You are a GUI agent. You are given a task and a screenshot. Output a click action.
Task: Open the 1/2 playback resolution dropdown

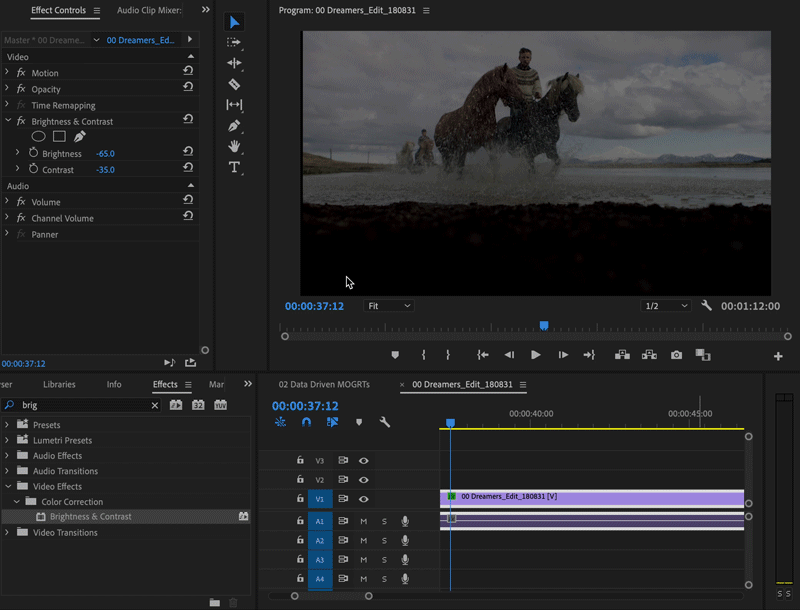click(665, 306)
